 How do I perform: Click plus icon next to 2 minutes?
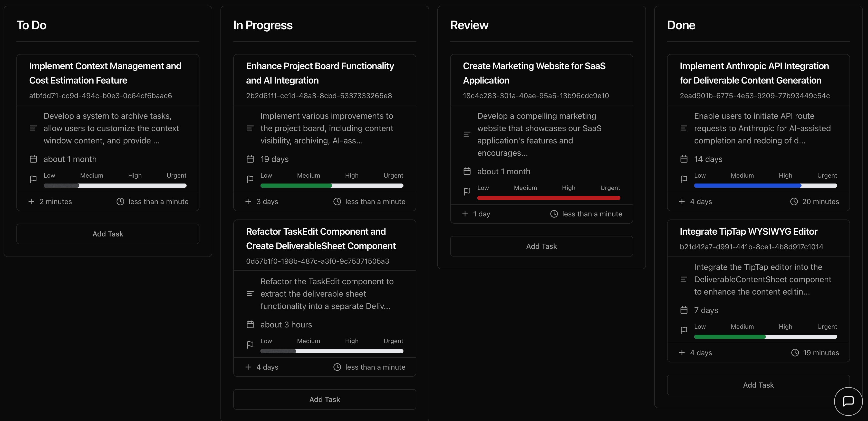[x=31, y=202]
